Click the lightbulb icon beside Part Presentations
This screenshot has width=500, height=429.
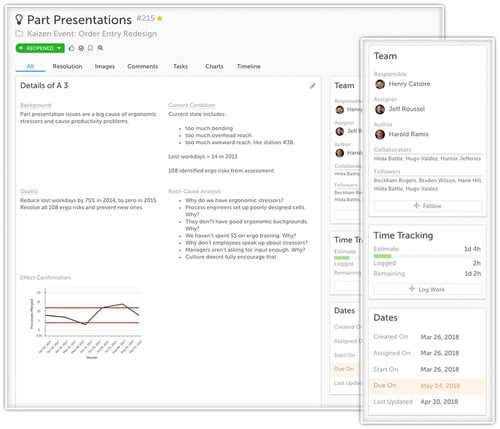(x=19, y=20)
